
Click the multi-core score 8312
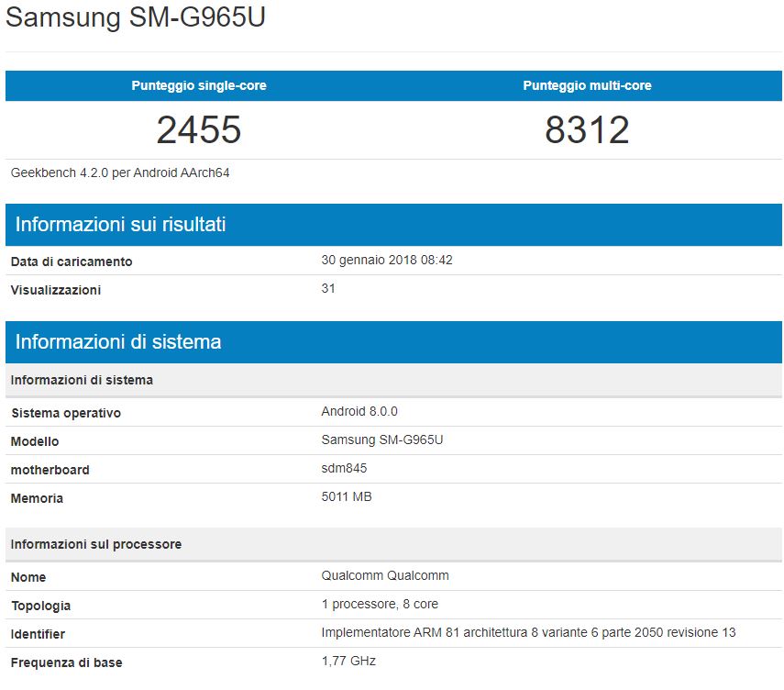click(587, 130)
